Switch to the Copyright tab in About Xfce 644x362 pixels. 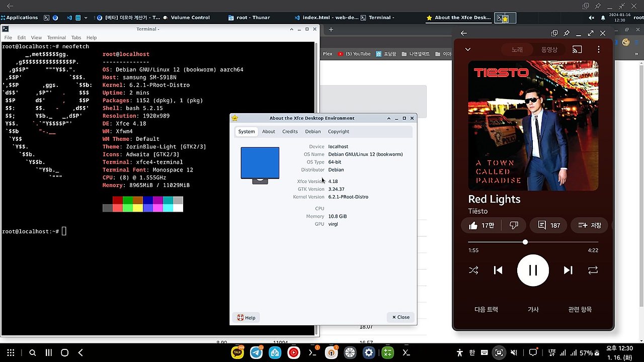click(x=339, y=132)
